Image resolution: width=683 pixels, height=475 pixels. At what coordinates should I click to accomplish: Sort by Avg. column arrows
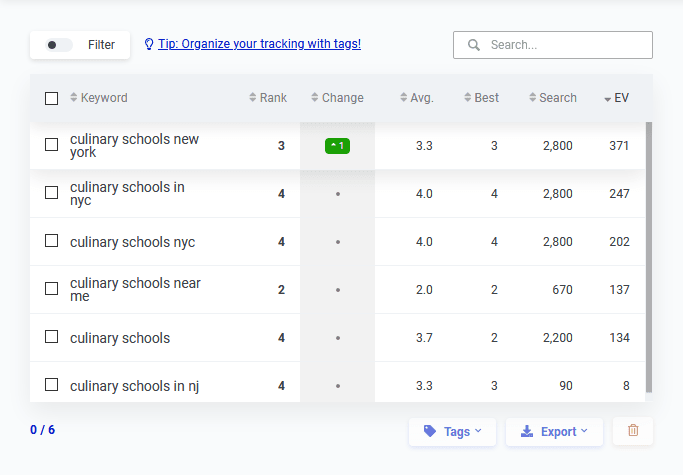(404, 98)
